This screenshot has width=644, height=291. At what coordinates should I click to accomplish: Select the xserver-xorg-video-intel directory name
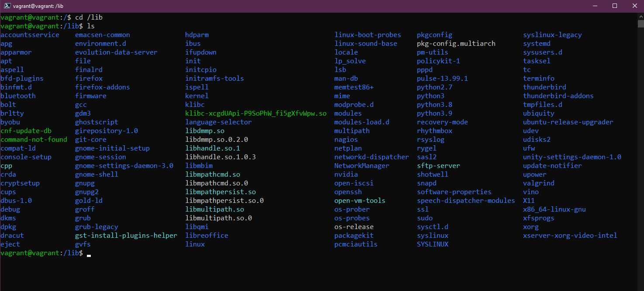570,235
